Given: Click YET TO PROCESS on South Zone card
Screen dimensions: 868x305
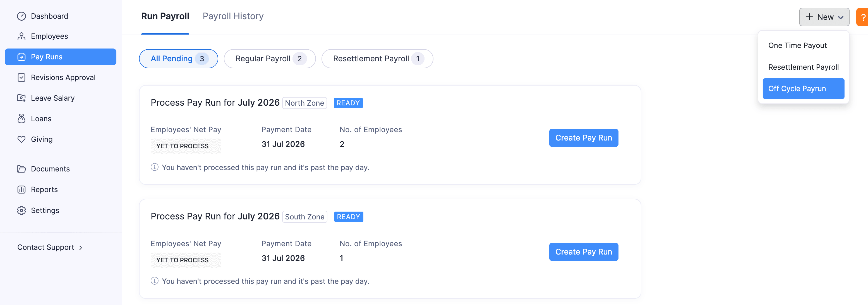Looking at the screenshot, I should click(x=186, y=260).
